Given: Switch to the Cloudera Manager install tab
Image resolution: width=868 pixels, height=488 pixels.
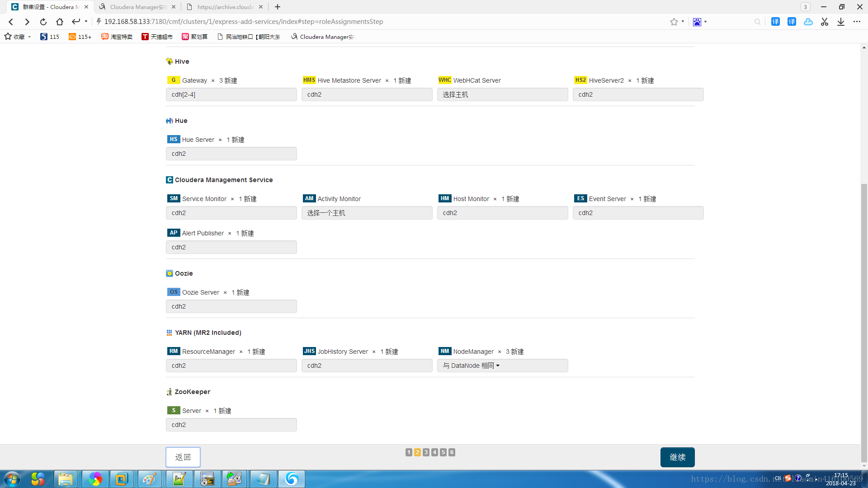Looking at the screenshot, I should coord(137,7).
